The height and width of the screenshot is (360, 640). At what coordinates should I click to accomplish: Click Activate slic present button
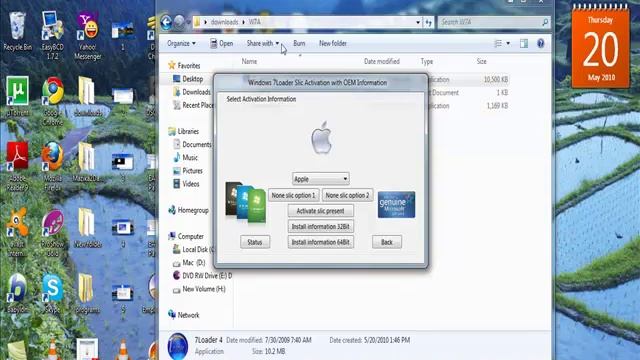[x=320, y=211]
